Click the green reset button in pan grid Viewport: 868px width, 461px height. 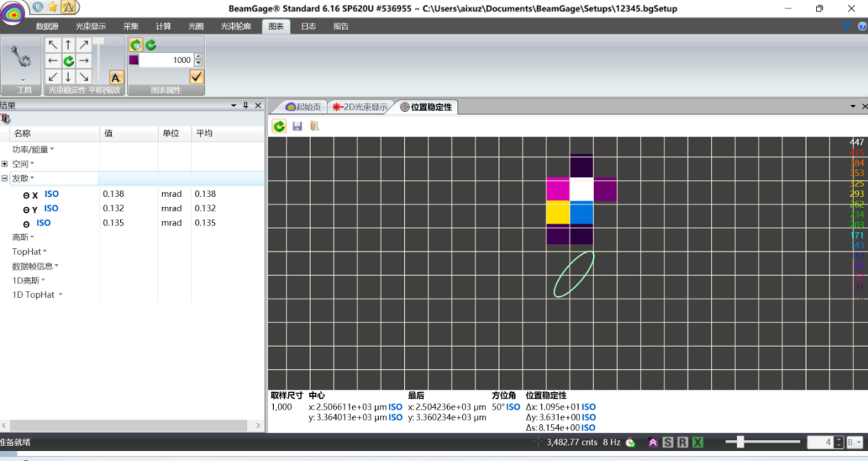coord(68,61)
